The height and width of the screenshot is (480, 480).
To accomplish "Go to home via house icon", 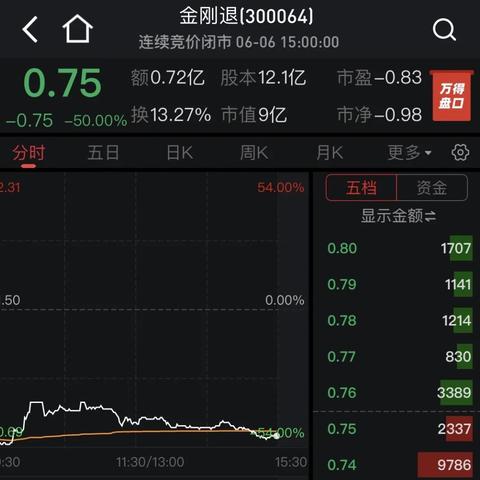I will point(77,29).
